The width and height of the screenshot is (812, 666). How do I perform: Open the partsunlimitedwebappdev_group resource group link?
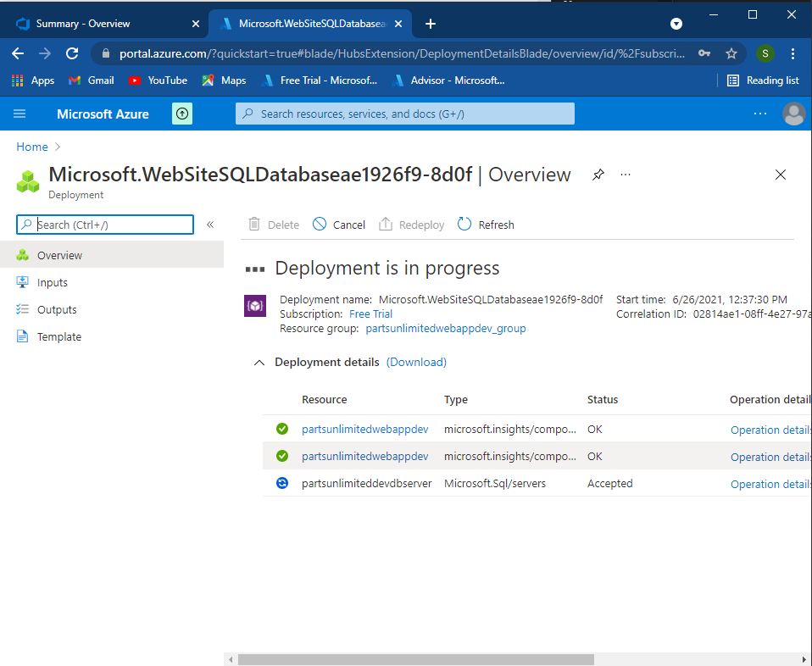pyautogui.click(x=445, y=328)
